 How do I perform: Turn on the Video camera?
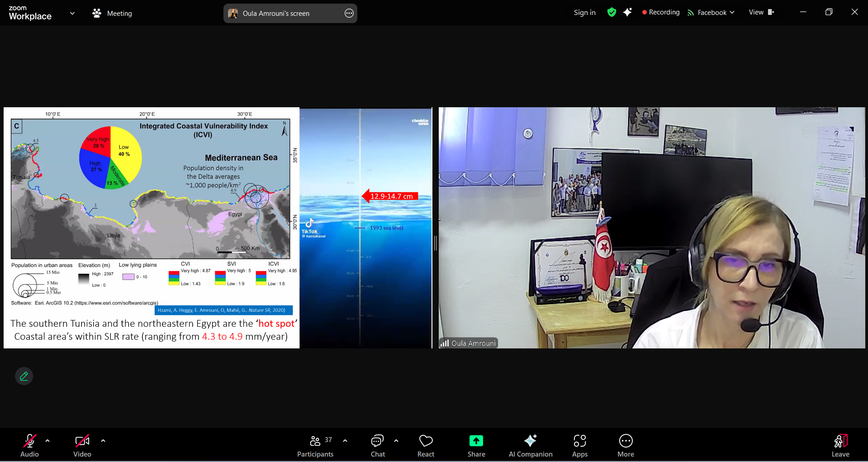82,446
